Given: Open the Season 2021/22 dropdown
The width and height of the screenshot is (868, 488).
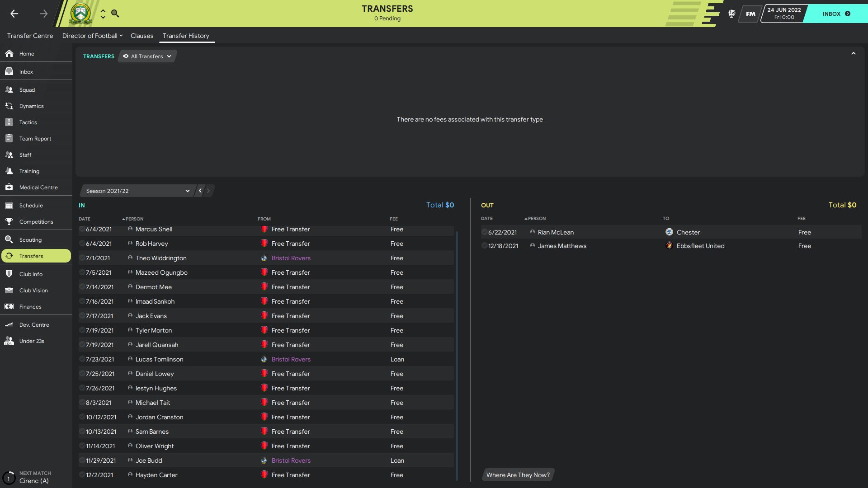Looking at the screenshot, I should click(138, 191).
